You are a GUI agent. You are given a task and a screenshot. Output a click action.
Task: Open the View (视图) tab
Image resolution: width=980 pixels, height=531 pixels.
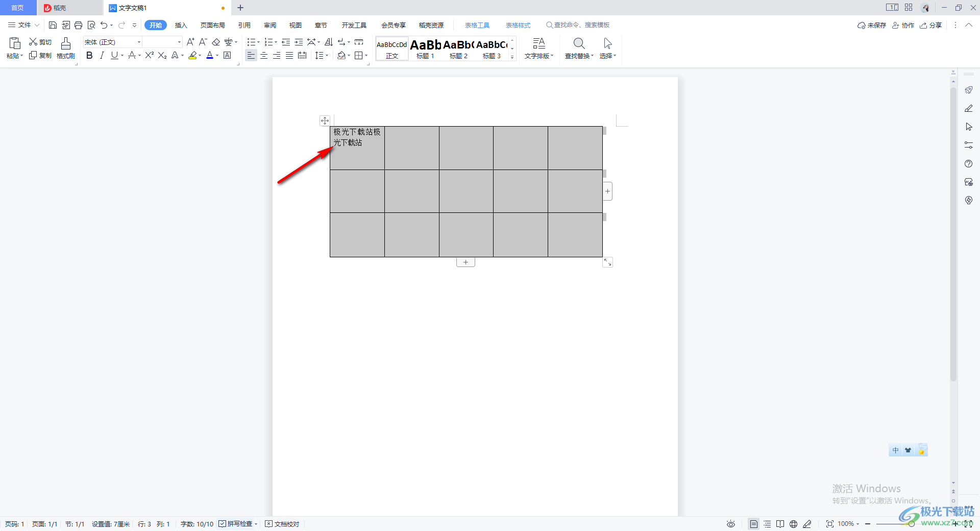coord(296,25)
